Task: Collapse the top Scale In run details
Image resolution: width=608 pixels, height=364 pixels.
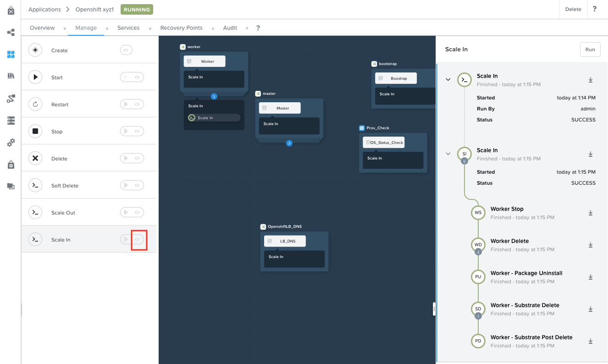Action: pos(448,80)
